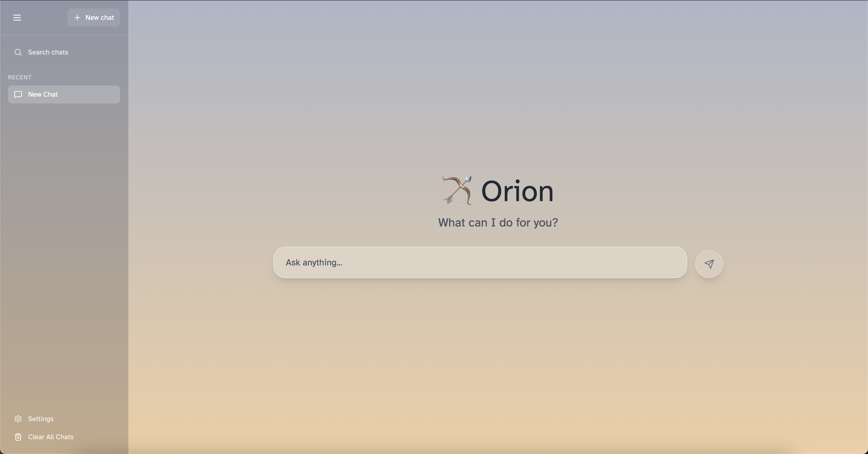Click the trash can icon
The image size is (868, 454).
[18, 437]
